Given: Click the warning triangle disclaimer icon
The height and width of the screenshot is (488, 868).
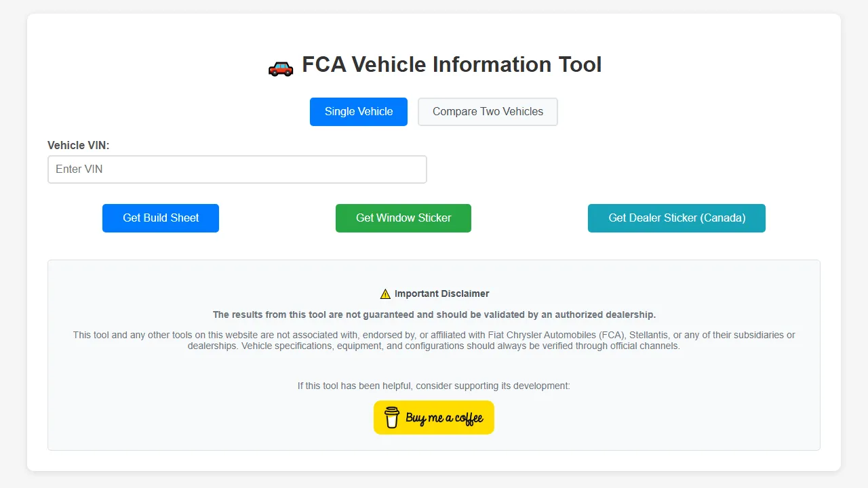Looking at the screenshot, I should [385, 293].
